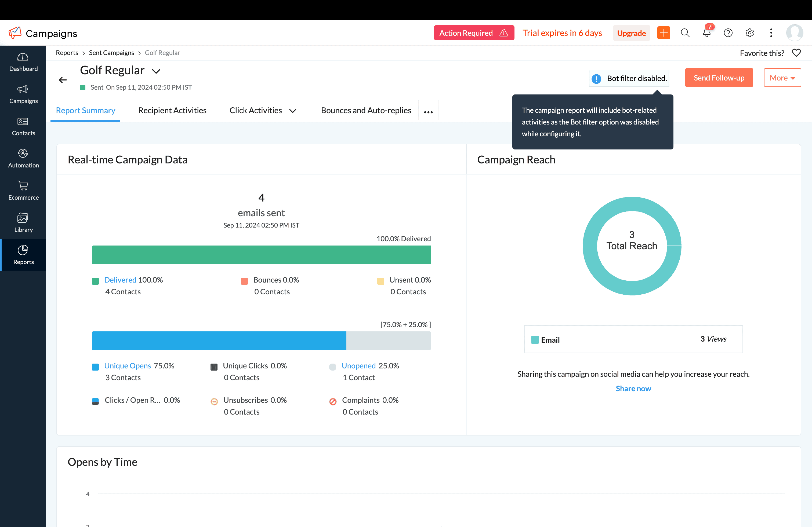Image resolution: width=812 pixels, height=527 pixels.
Task: Click the orange plus create icon
Action: click(x=664, y=33)
